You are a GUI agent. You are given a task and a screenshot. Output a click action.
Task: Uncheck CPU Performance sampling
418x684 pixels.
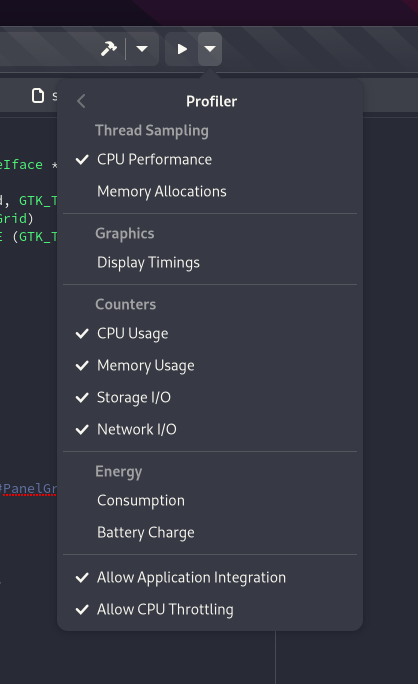[210, 160]
